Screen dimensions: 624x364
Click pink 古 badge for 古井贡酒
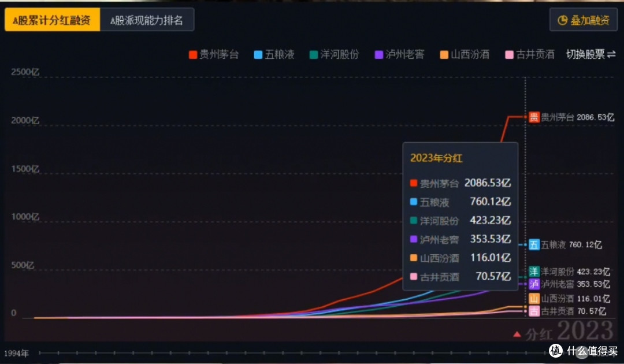coord(534,311)
